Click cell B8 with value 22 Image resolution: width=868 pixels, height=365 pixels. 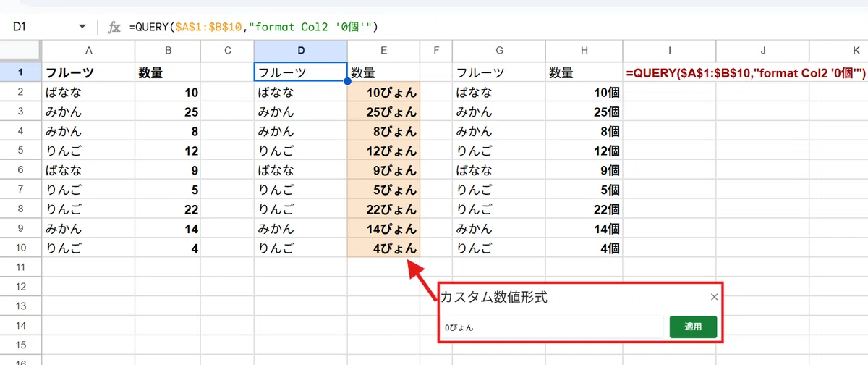point(168,209)
